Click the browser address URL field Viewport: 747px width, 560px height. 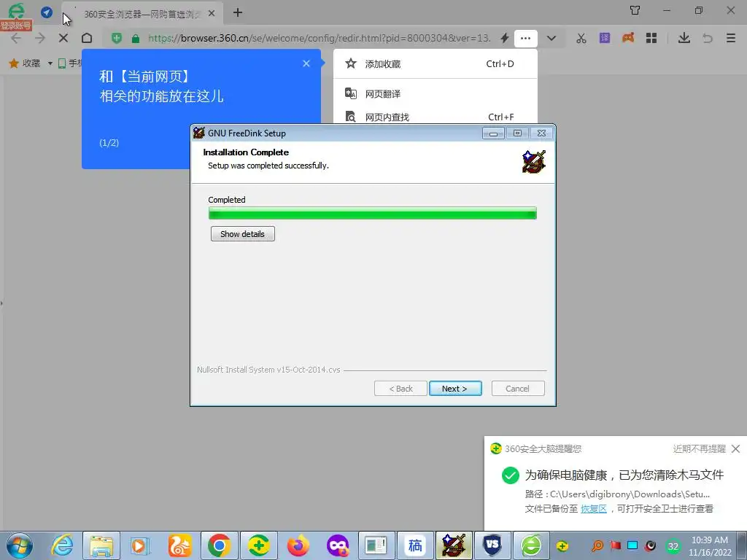click(319, 38)
